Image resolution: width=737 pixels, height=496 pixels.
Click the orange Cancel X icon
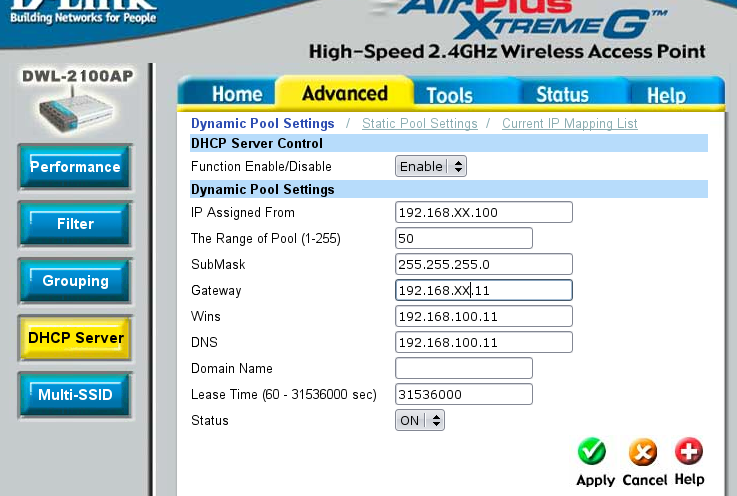coord(643,453)
